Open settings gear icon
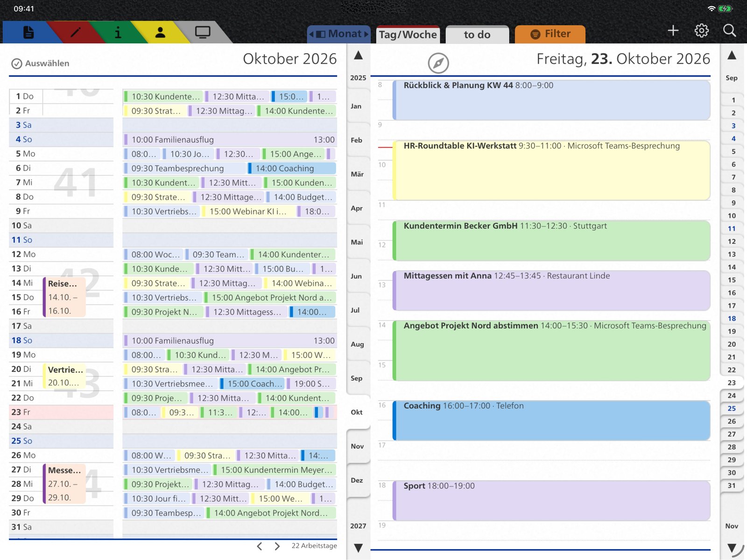 (701, 31)
